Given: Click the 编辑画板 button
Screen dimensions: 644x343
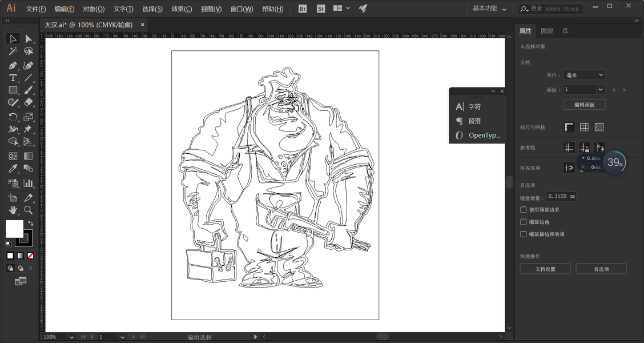Looking at the screenshot, I should click(584, 105).
